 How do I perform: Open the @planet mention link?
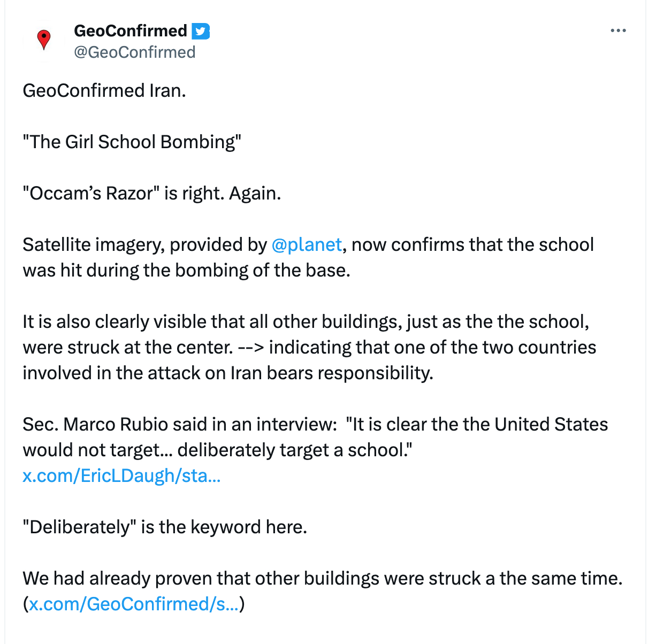(307, 244)
